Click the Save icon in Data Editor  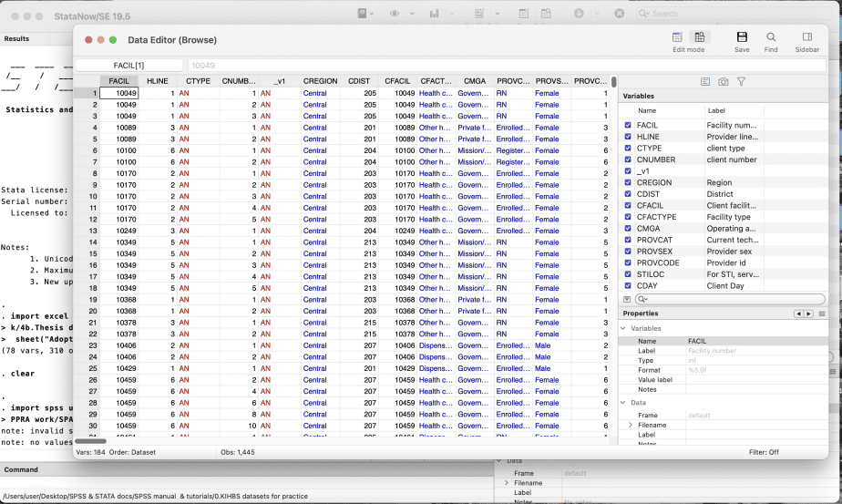[742, 37]
